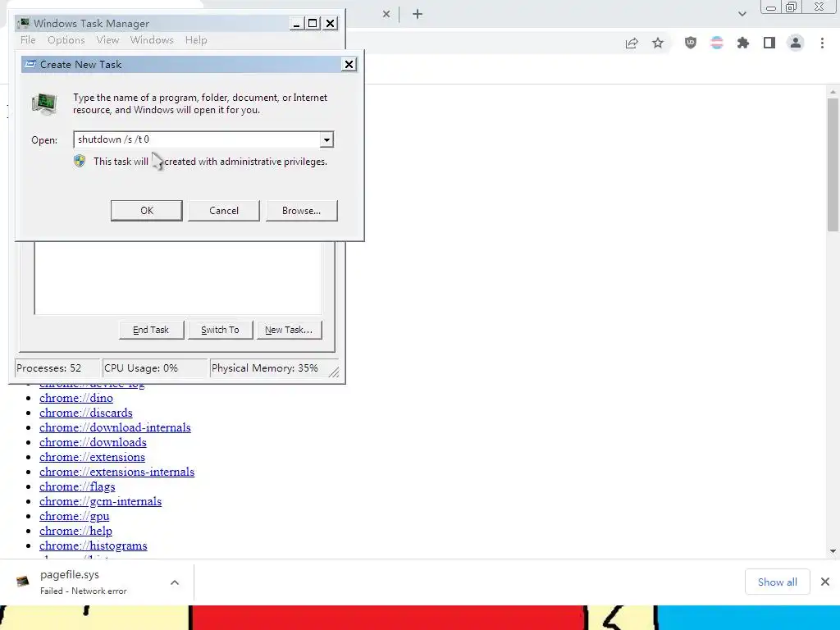Open the File menu in Task Manager
840x630 pixels.
coord(28,40)
